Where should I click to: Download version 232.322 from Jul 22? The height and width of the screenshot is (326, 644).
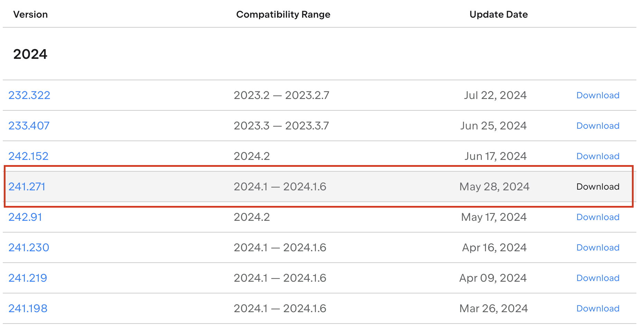coord(598,95)
